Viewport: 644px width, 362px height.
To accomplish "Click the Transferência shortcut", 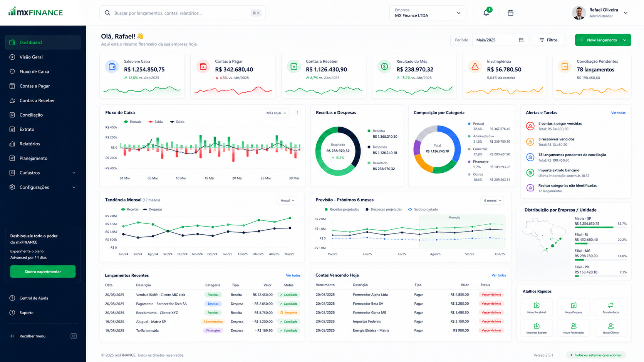I will pos(611,307).
